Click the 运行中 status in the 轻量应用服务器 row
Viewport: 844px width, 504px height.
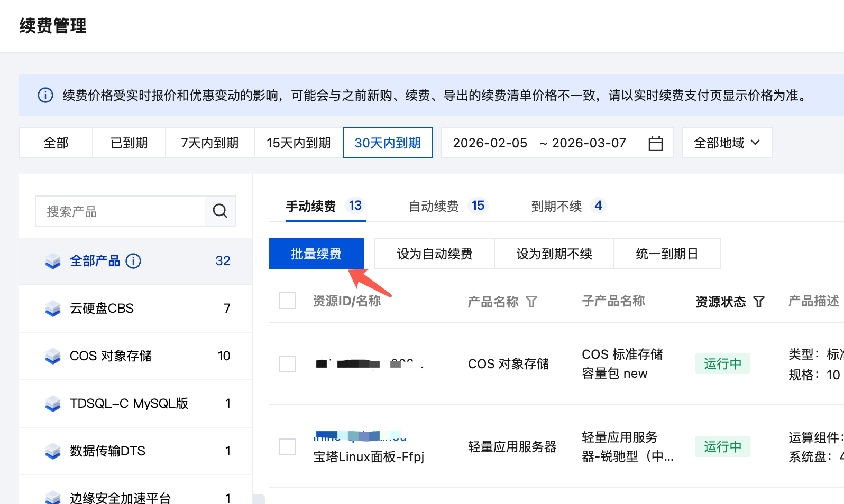[723, 446]
